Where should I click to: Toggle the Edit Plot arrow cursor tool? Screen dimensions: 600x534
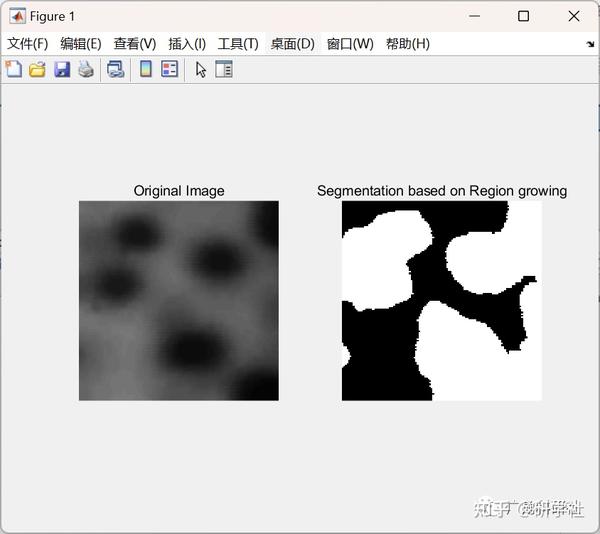[x=201, y=70]
